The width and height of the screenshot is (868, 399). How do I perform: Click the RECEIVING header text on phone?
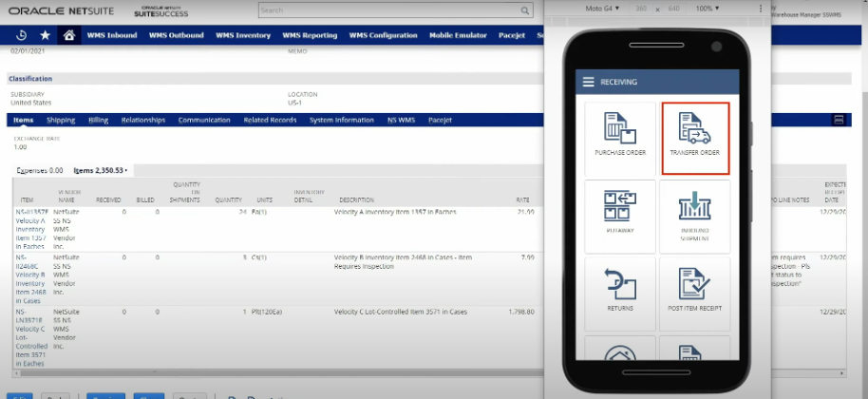(x=619, y=82)
